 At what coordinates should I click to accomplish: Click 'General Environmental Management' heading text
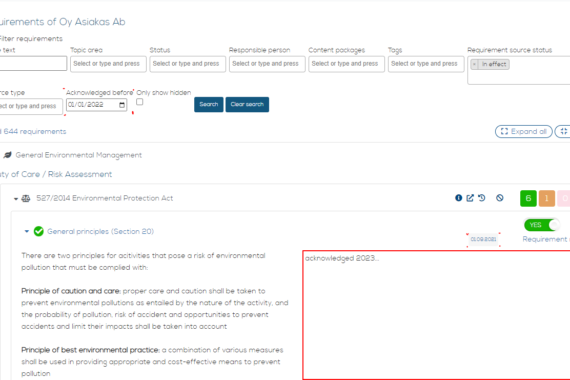(79, 155)
